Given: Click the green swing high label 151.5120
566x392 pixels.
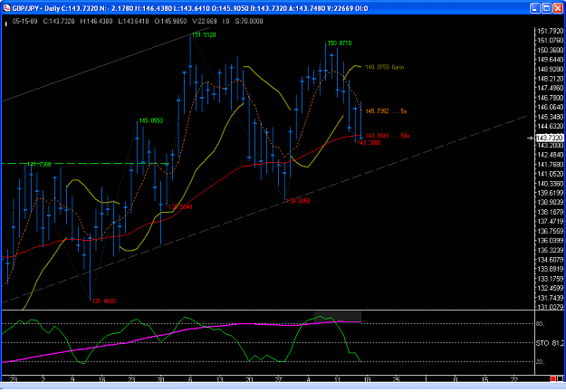Looking at the screenshot, I should pos(204,35).
